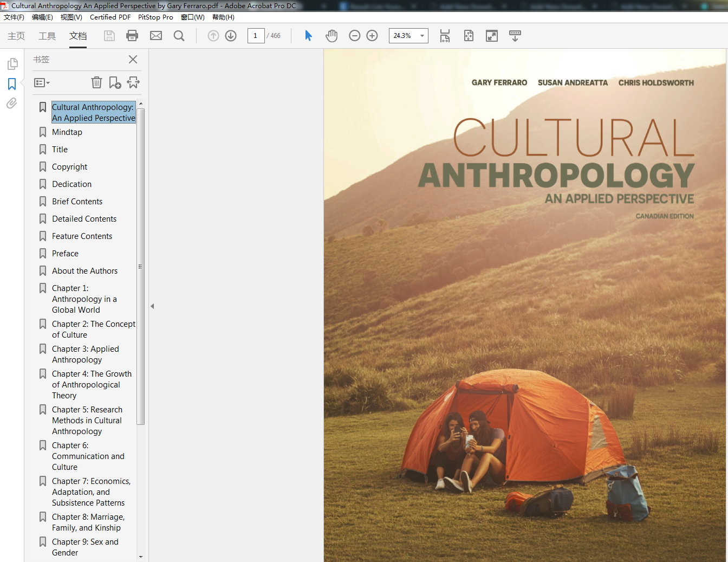Jump to Copyright bookmark
Image resolution: width=728 pixels, height=562 pixels.
(x=69, y=167)
